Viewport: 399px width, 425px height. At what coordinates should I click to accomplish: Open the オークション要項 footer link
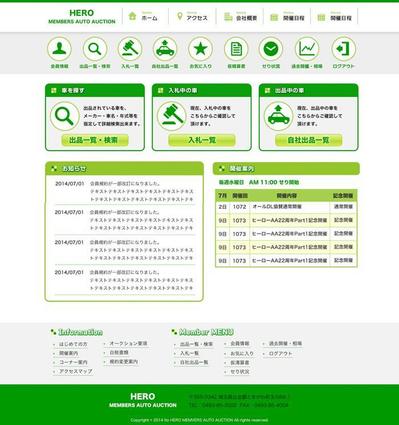coord(128,343)
